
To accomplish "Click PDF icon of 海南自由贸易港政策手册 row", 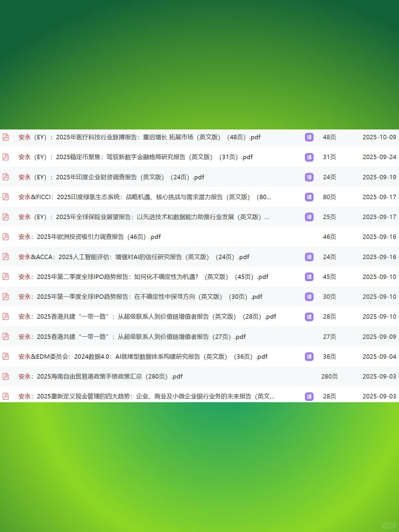I will tap(6, 376).
